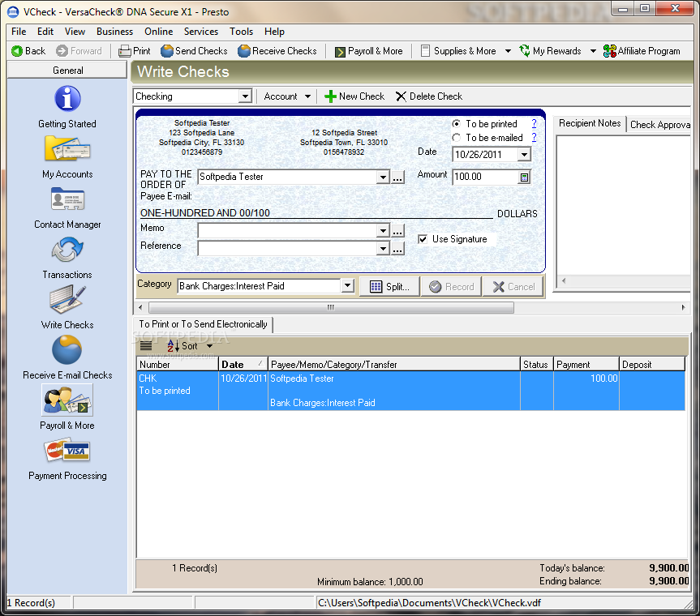Expand the Reference dropdown arrow

click(x=383, y=249)
